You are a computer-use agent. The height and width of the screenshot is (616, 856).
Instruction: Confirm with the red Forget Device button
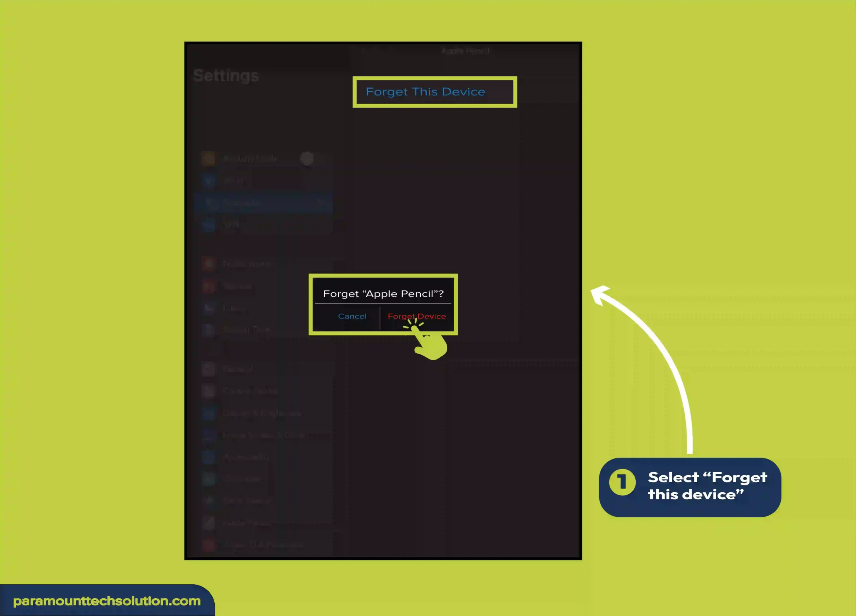click(x=417, y=316)
